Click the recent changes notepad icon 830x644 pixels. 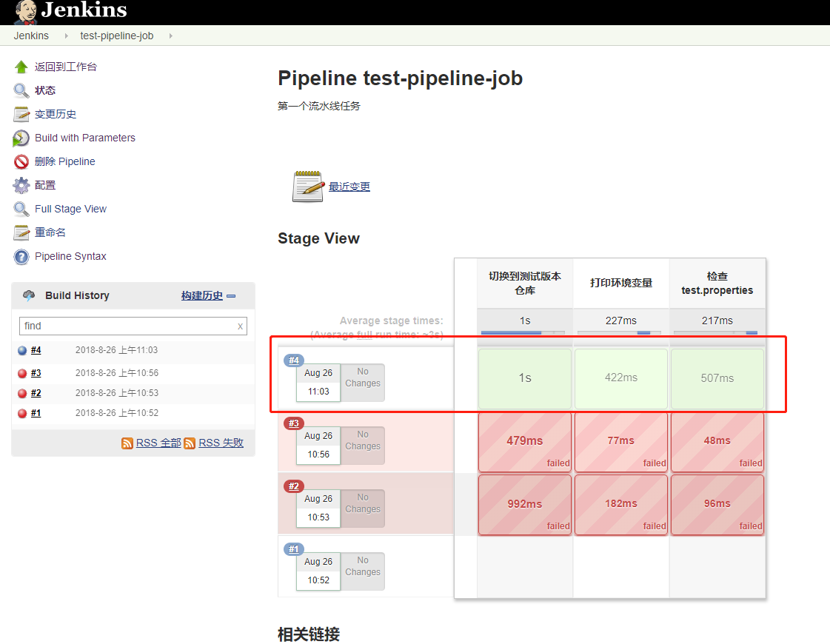308,187
